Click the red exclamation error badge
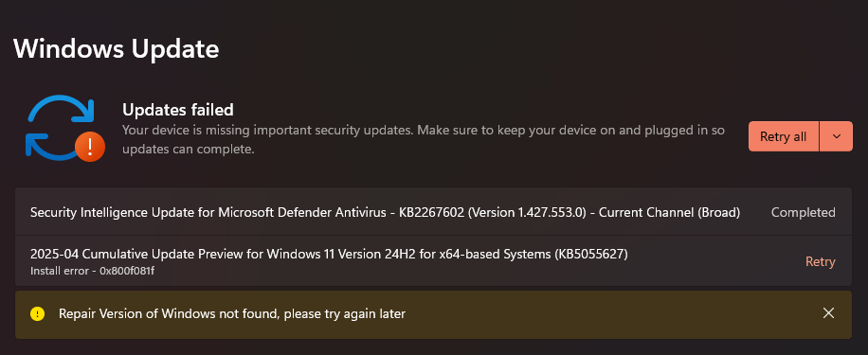 90,147
